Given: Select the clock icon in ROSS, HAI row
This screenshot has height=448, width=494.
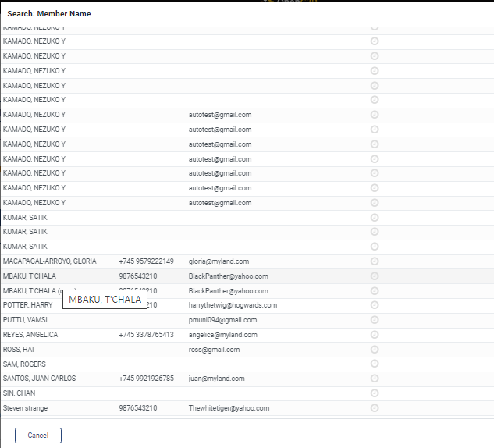Looking at the screenshot, I should [x=374, y=350].
